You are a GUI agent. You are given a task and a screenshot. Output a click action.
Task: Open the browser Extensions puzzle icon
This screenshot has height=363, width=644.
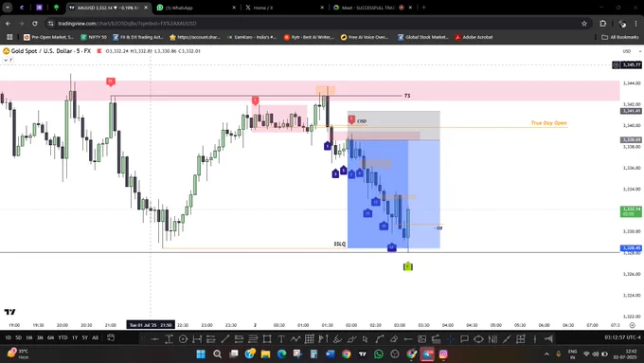602,24
